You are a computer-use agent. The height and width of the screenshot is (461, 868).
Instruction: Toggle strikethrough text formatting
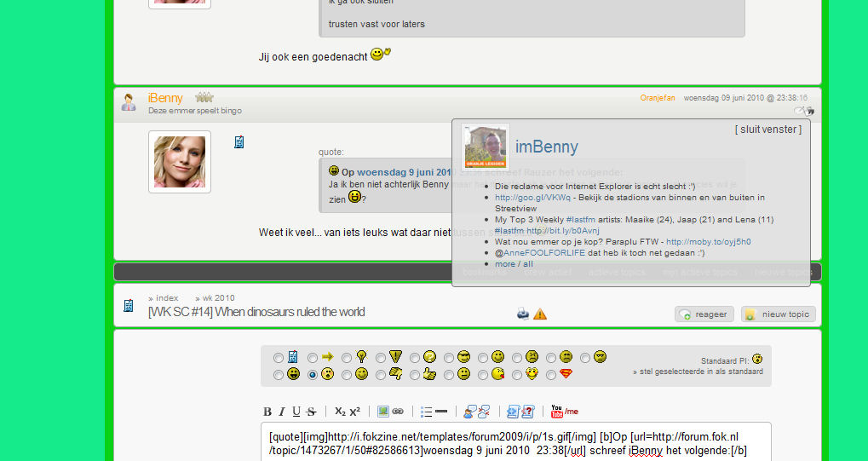pos(311,412)
